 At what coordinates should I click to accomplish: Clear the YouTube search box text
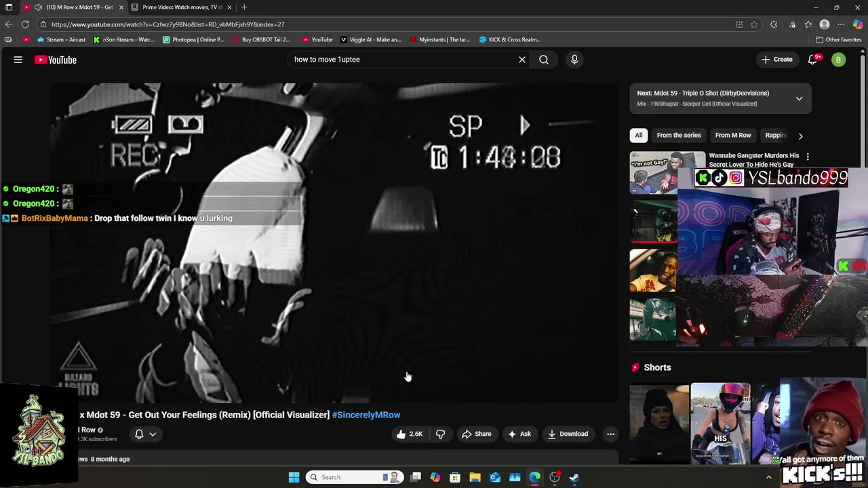pyautogui.click(x=522, y=60)
